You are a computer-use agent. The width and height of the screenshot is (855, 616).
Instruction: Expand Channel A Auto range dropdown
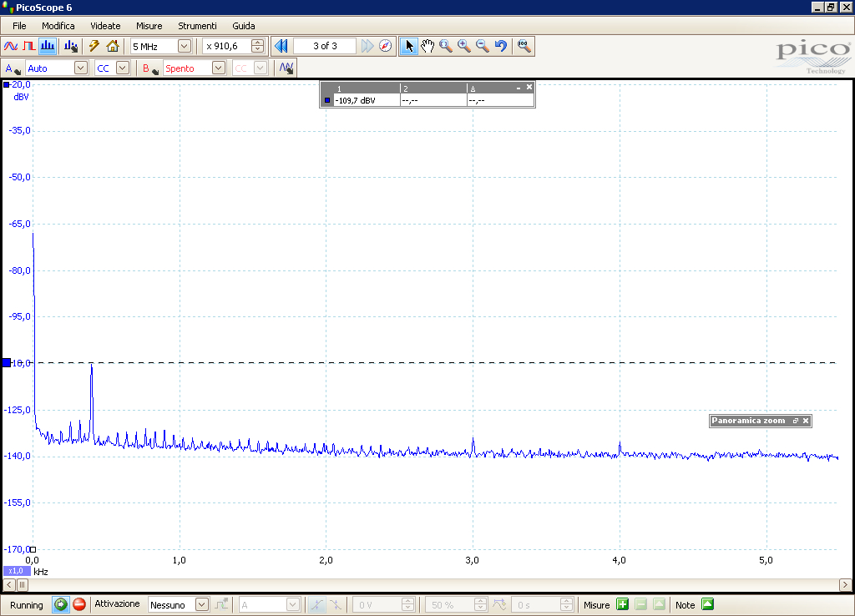(x=81, y=68)
